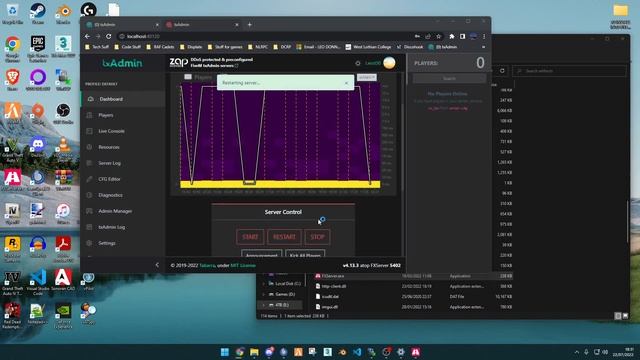640x360 pixels.
Task: Click the Admin Manager sidebar item
Action: [123, 211]
